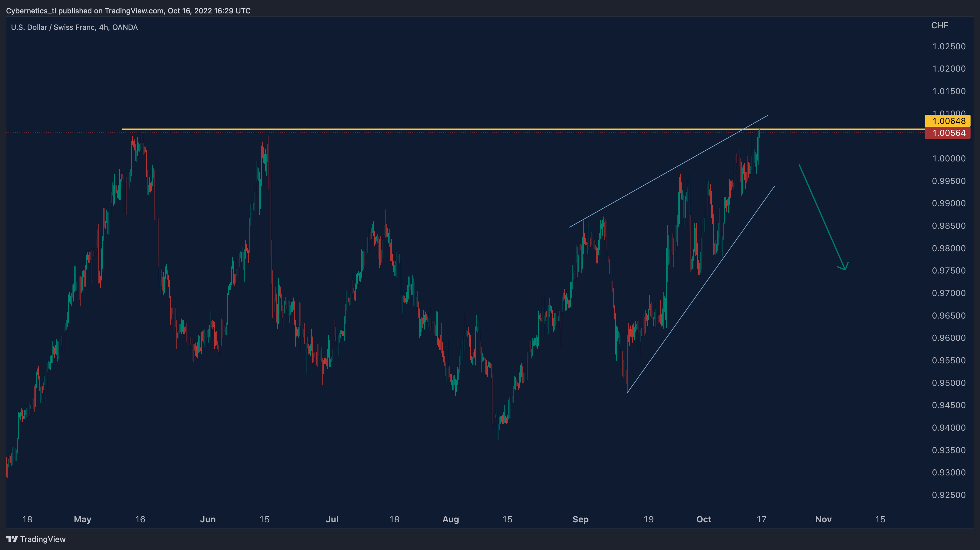Click the 0.99500 price axis label
Screen dimensions: 980x550
(949, 181)
